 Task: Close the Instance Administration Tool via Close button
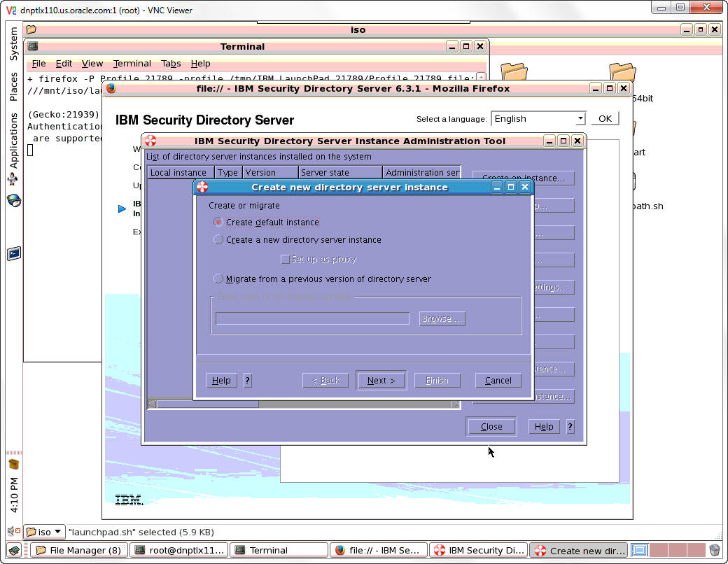coord(491,426)
